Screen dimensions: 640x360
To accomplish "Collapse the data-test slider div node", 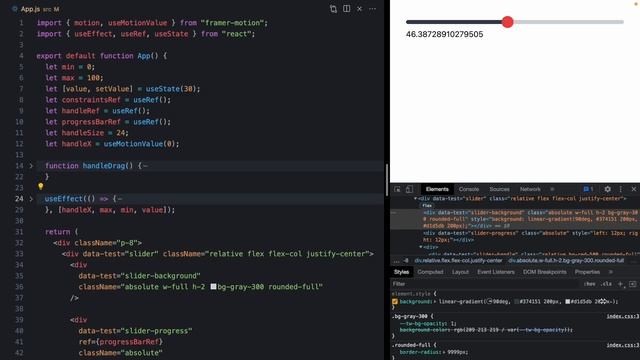I will (416, 199).
